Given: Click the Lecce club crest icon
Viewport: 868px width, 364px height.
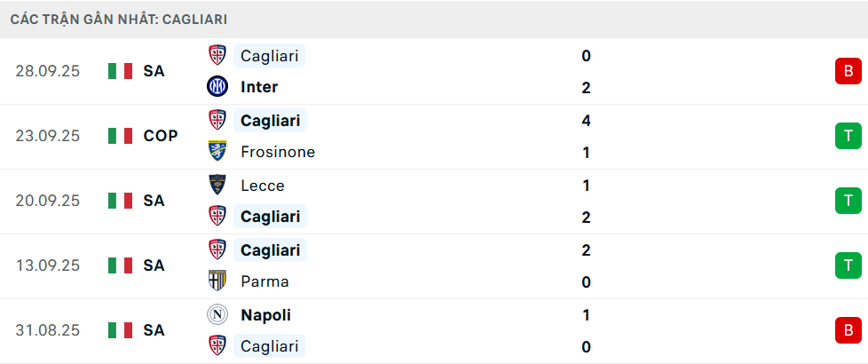Looking at the screenshot, I should pos(217,185).
